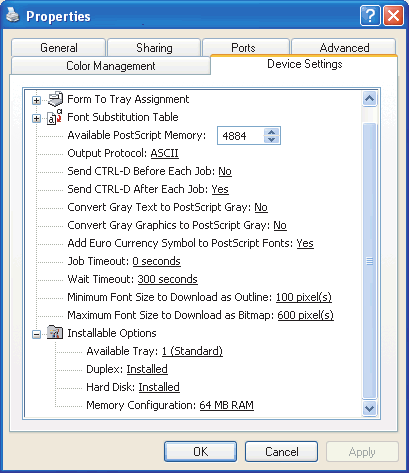Click the scrollbar down arrow

[369, 408]
